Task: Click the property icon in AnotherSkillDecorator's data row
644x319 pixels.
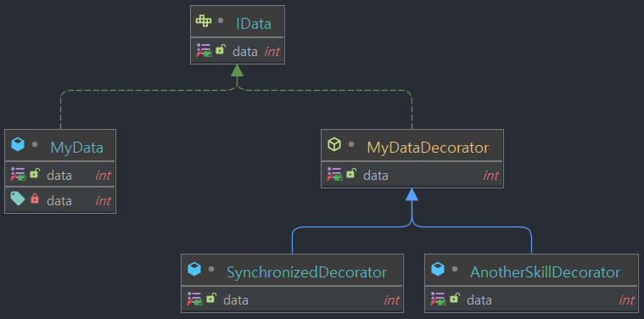Action: click(438, 299)
